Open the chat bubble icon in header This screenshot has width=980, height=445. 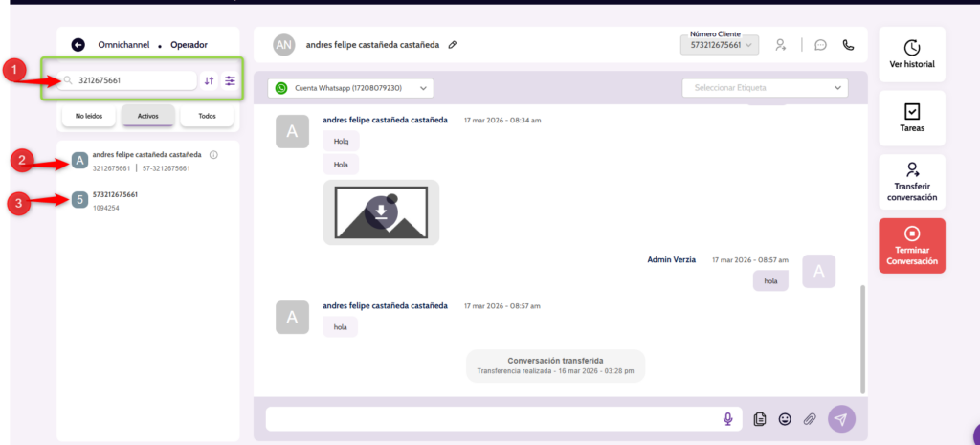click(x=820, y=44)
